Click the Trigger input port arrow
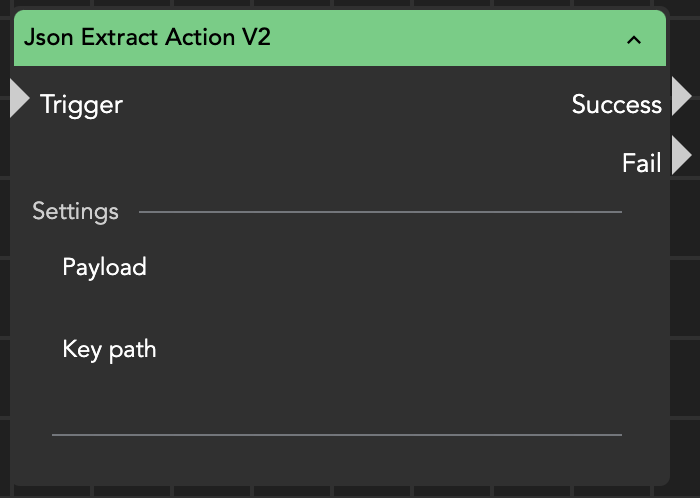 click(19, 99)
